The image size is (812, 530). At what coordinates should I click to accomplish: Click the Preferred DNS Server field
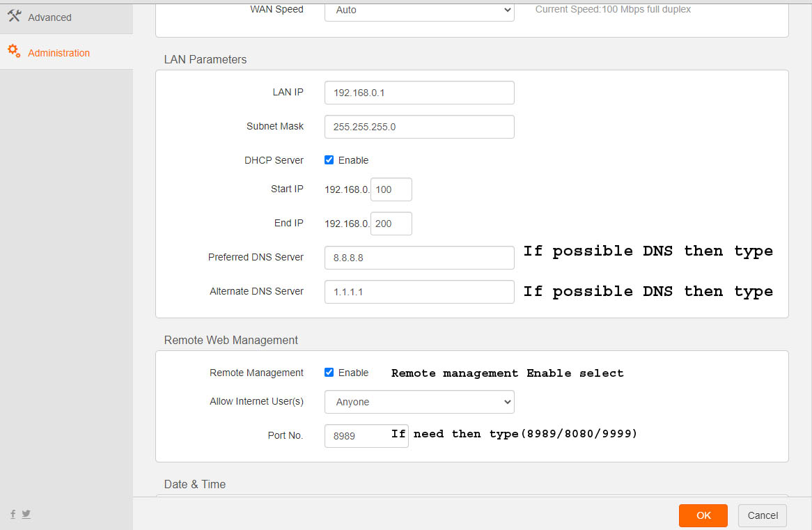(419, 258)
